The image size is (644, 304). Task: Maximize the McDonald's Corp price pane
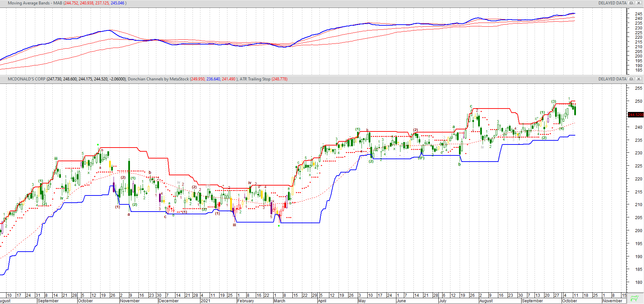tap(631, 79)
